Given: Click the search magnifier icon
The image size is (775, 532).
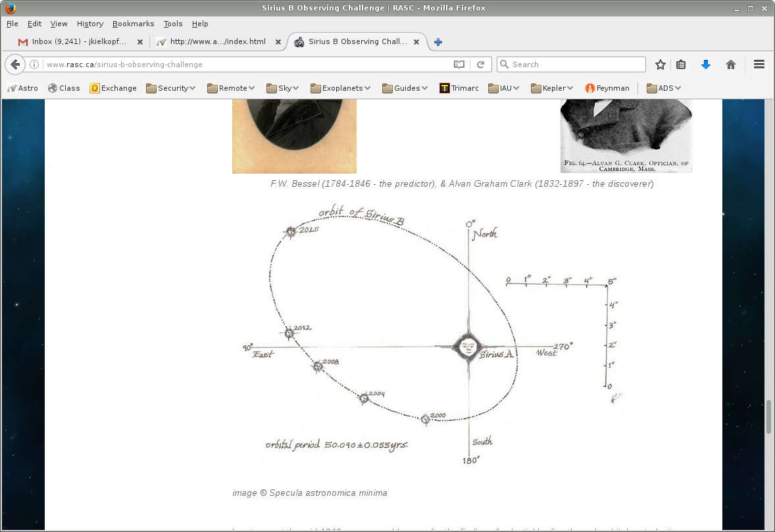Looking at the screenshot, I should click(x=504, y=64).
